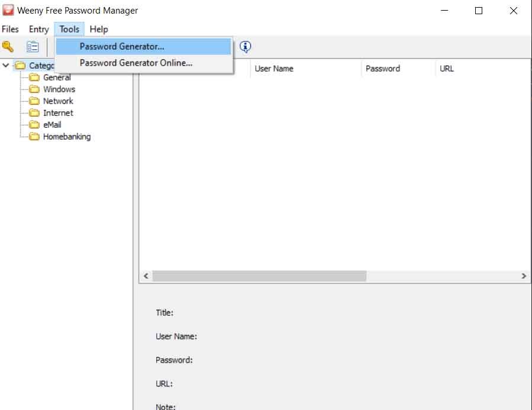Image resolution: width=532 pixels, height=410 pixels.
Task: Collapse the Category tree node
Action: tap(6, 64)
